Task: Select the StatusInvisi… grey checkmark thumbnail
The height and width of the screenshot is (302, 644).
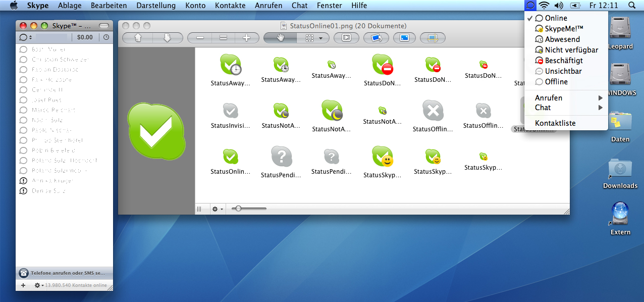Action: 231,110
